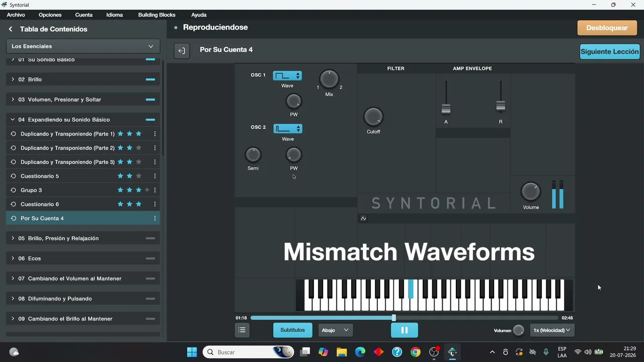The width and height of the screenshot is (644, 362).
Task: Open the Idioma menu
Action: pyautogui.click(x=115, y=15)
